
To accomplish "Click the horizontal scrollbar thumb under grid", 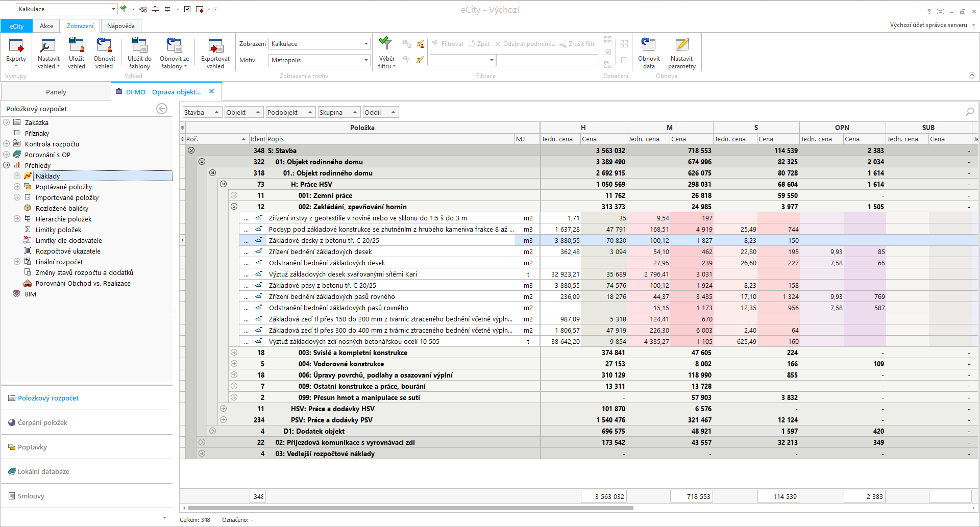I will (411, 508).
